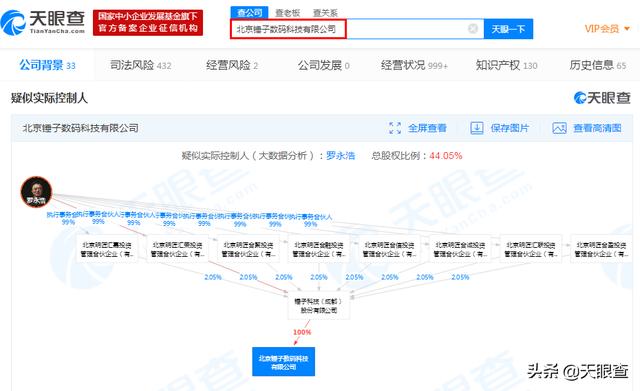Image resolution: width=640 pixels, height=391 pixels.
Task: Click the red 国家中小企业发展基金旗下 banner
Action: coord(148,22)
